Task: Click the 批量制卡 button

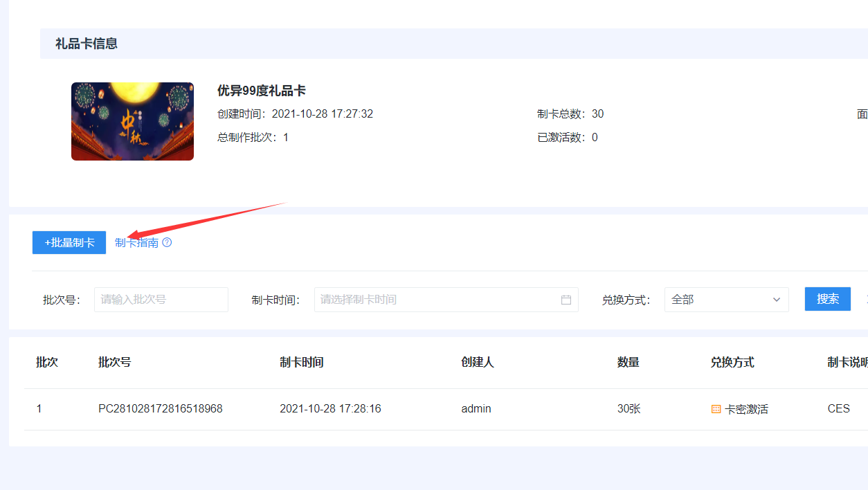Action: coord(69,242)
